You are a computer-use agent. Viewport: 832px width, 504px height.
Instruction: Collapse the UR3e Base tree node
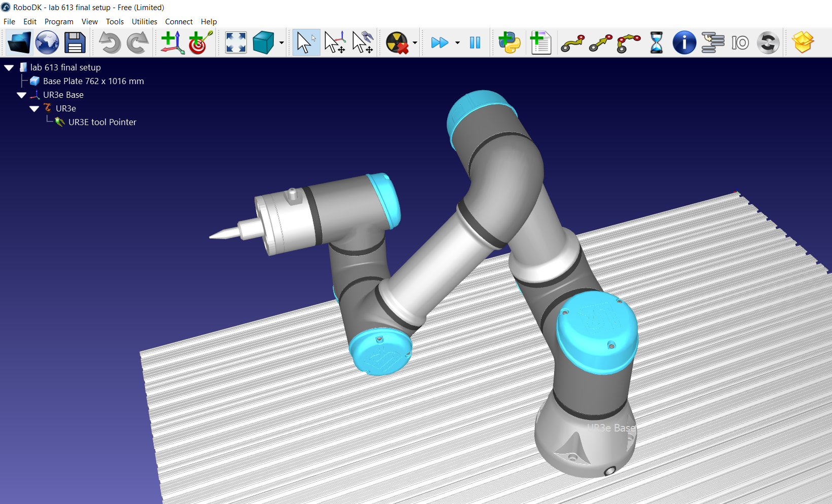(21, 95)
